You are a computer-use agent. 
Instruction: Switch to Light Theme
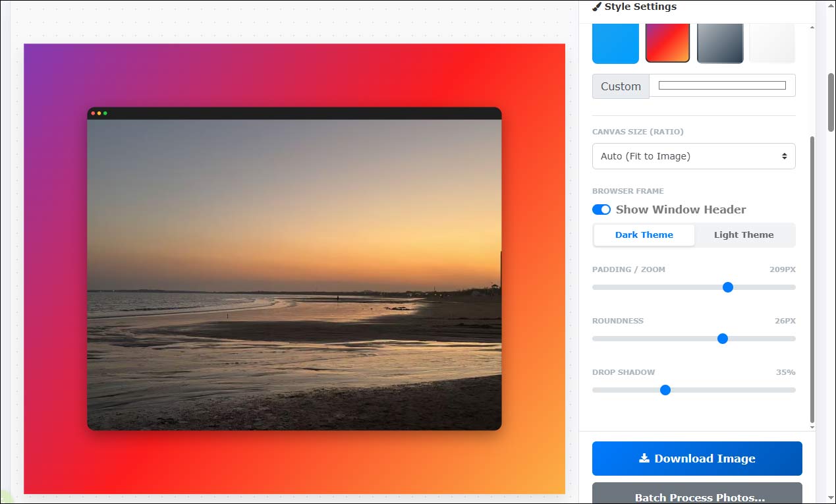(744, 235)
